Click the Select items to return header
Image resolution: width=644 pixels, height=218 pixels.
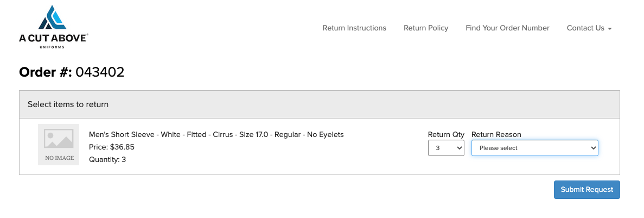68,104
